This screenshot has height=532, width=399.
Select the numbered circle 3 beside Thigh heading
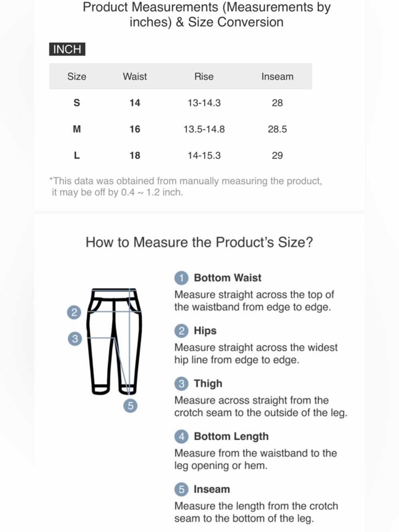(x=181, y=384)
